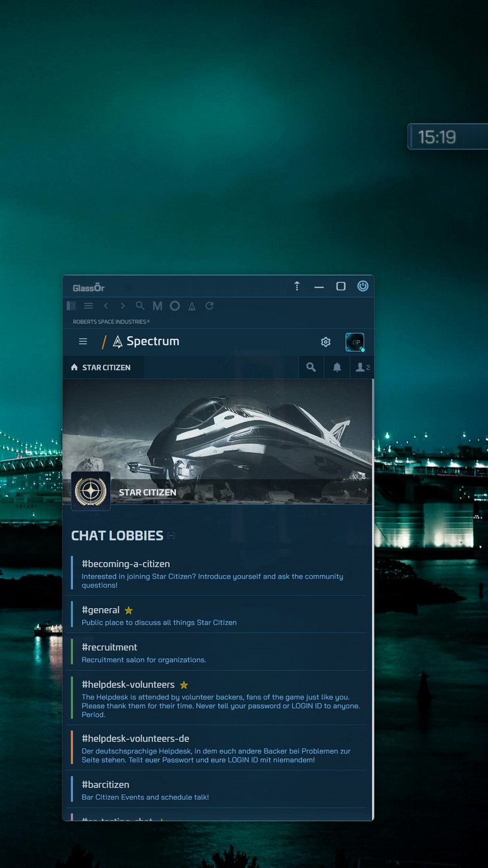Select the STAR CITIZEN community tab
This screenshot has width=488, height=868.
[x=103, y=368]
